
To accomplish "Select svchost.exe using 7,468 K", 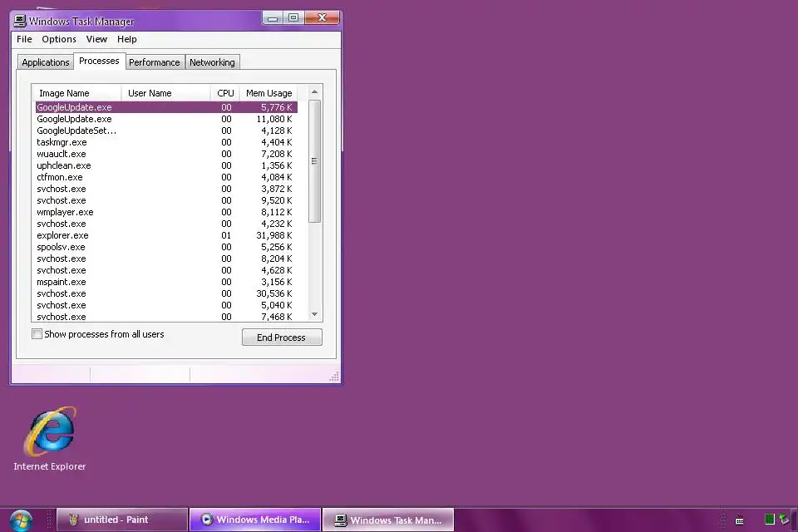I will click(166, 317).
